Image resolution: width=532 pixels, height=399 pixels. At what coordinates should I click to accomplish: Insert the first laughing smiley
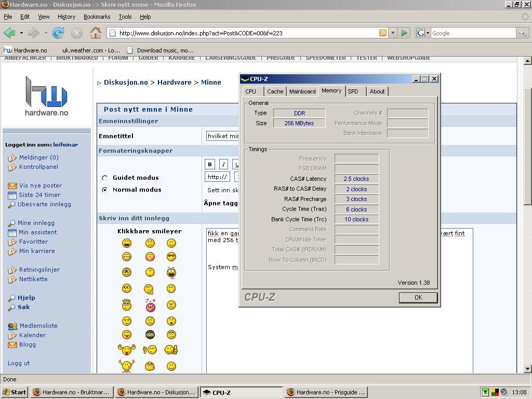127,243
